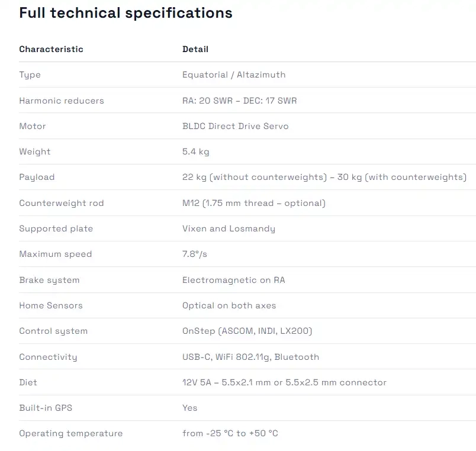Click the payload value mentioning counterweights
The height and width of the screenshot is (451, 476).
coord(324,177)
